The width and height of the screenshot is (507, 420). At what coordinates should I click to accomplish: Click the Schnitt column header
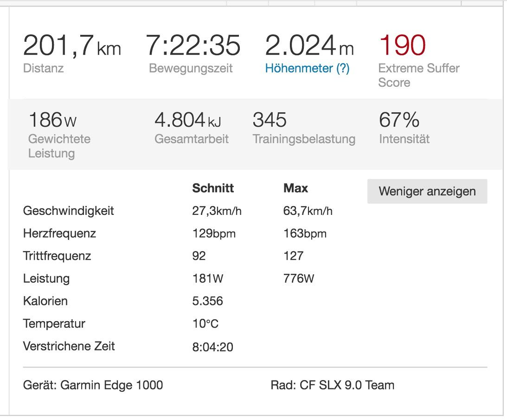coord(213,188)
